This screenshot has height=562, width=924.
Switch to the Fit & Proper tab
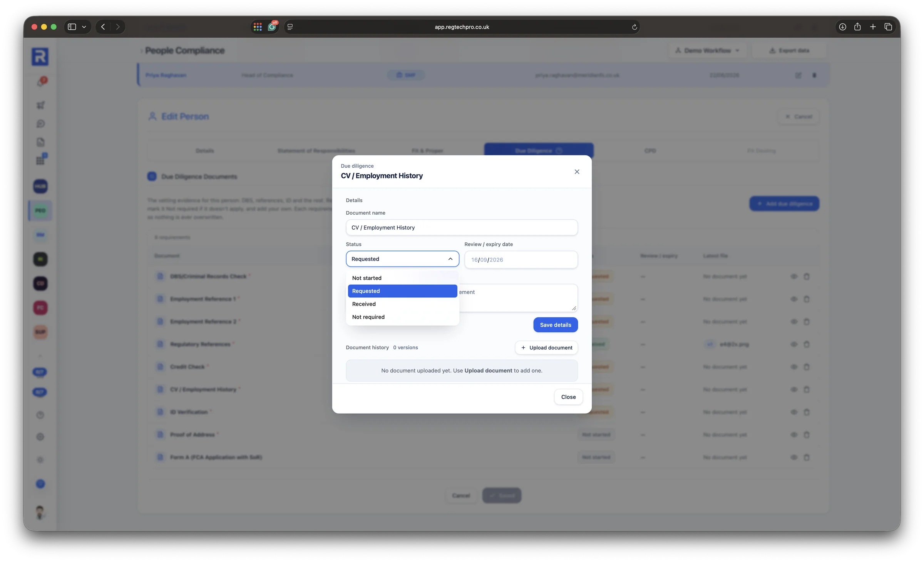(427, 151)
